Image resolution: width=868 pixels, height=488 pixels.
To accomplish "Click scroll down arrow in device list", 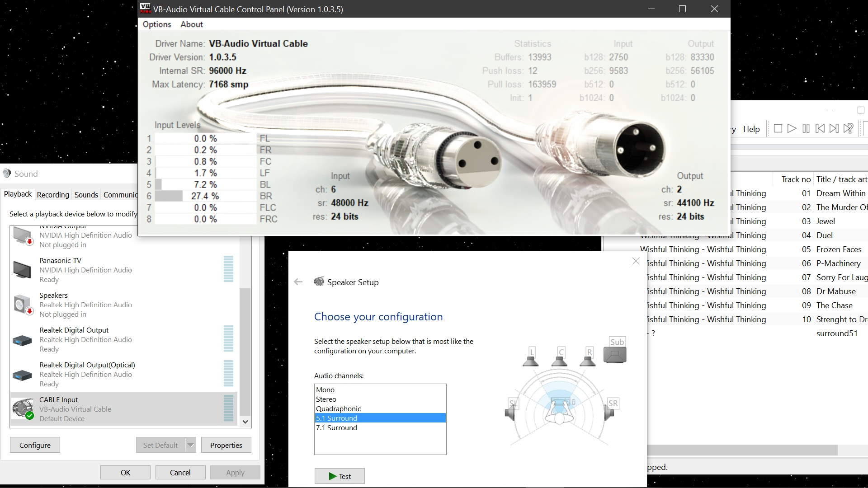I will [245, 422].
